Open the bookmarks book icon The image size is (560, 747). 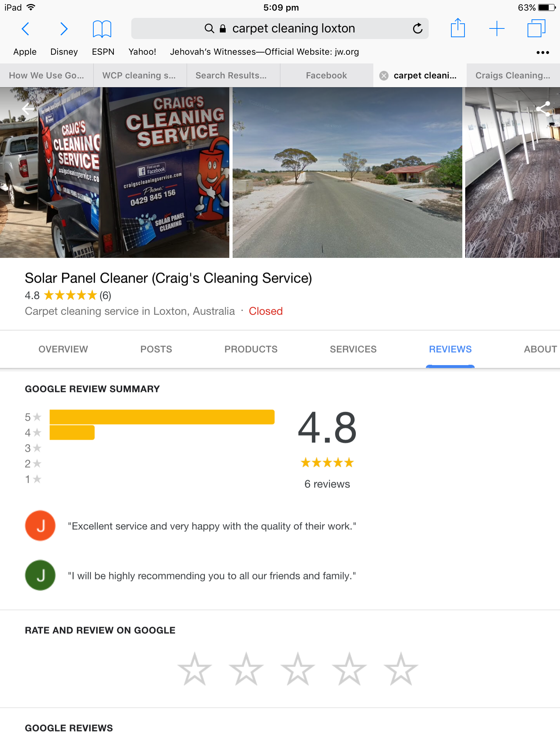[102, 29]
